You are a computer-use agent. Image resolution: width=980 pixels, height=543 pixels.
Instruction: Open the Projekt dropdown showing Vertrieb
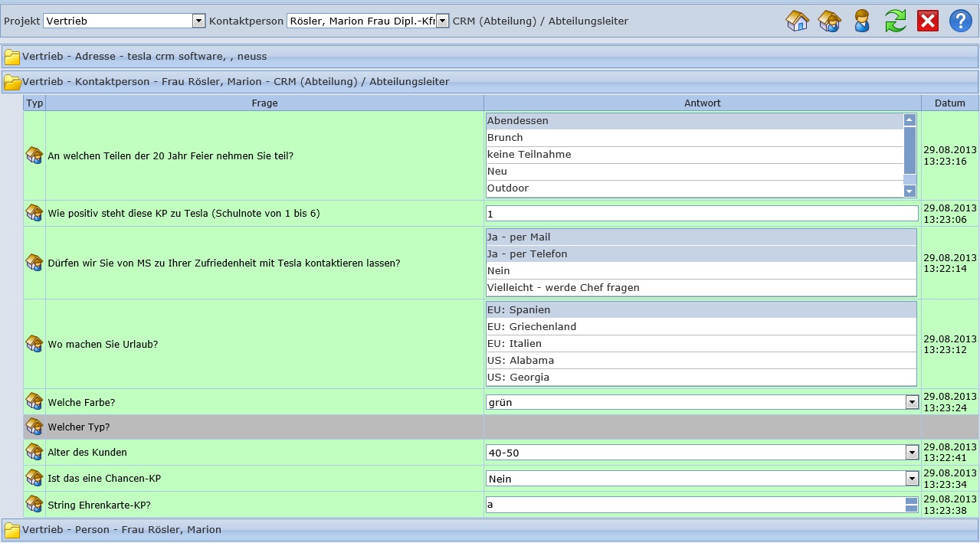pos(198,21)
